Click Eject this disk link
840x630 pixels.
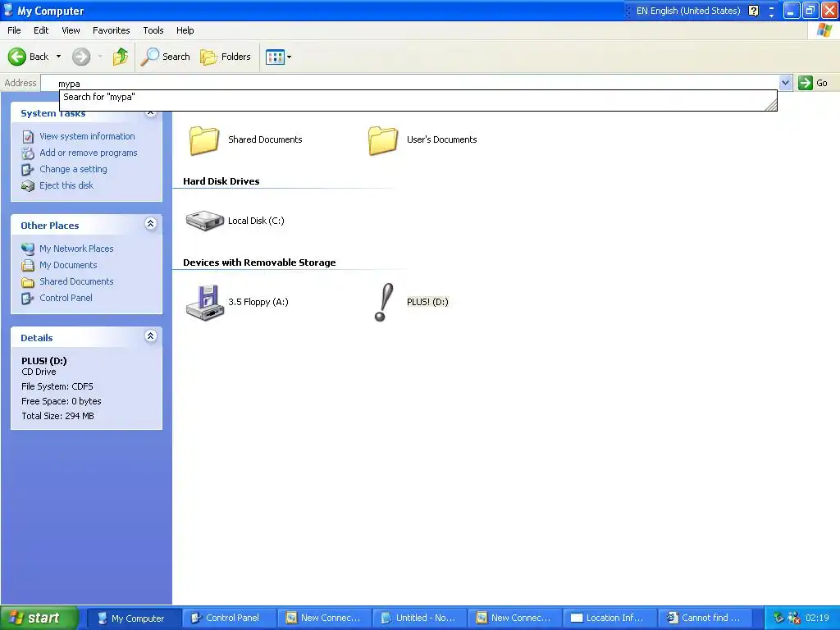pos(66,185)
